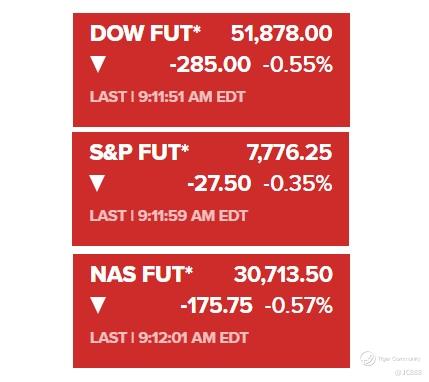This screenshot has height=382, width=429.
Task: Click the NAS change value -175.75
Action: pyautogui.click(x=216, y=305)
